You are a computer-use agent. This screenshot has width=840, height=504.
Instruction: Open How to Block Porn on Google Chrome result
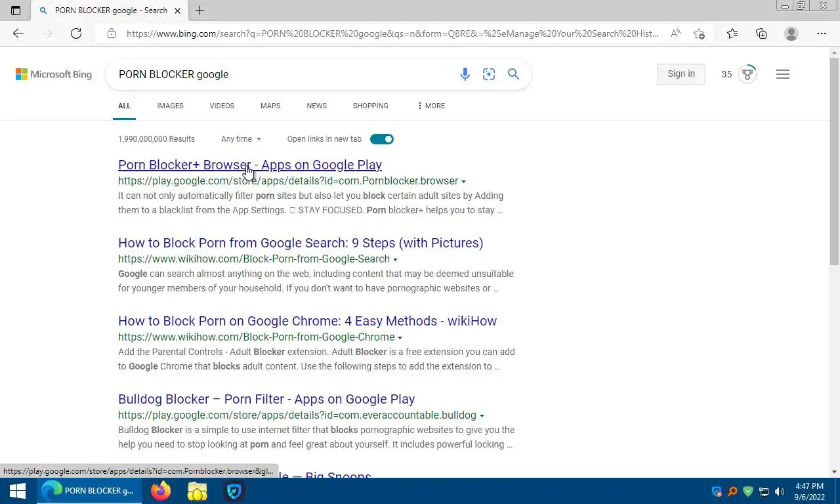point(307,321)
